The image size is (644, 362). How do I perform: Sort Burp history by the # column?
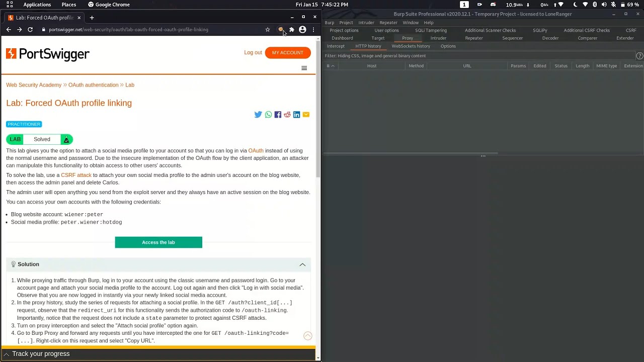331,66
